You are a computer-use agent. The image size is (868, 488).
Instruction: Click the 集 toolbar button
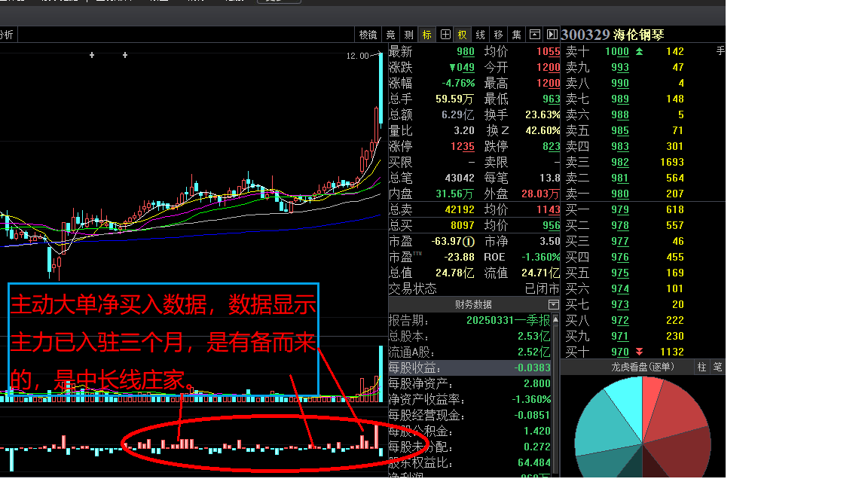(x=516, y=35)
